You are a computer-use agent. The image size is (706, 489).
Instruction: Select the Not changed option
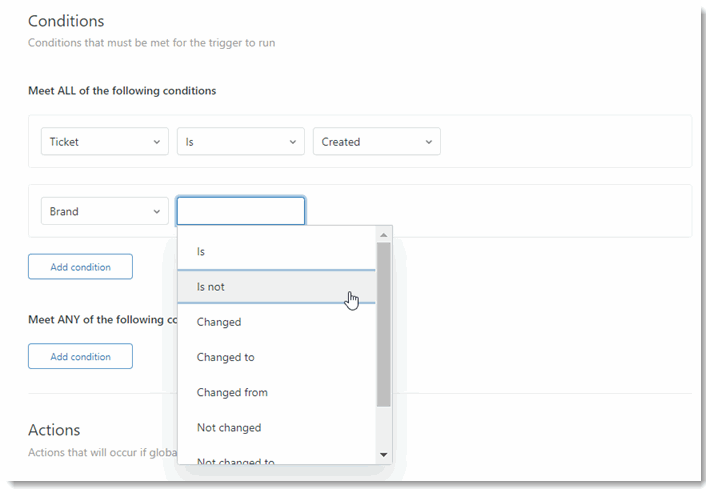point(276,427)
